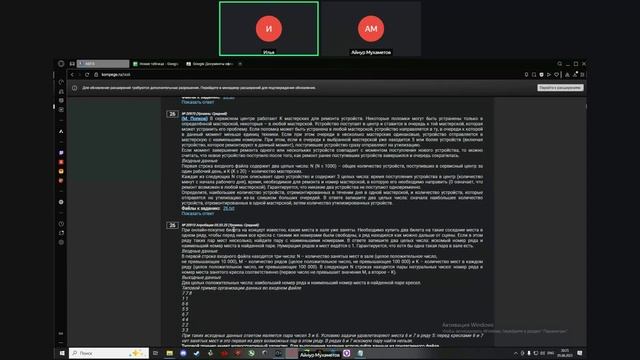Open the orange sidebar app icon

(x=61, y=171)
